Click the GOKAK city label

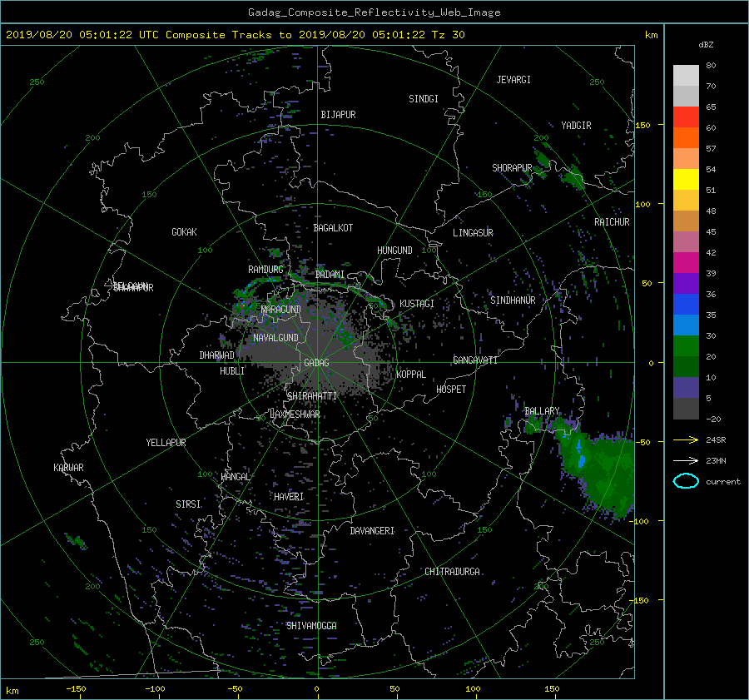[184, 232]
